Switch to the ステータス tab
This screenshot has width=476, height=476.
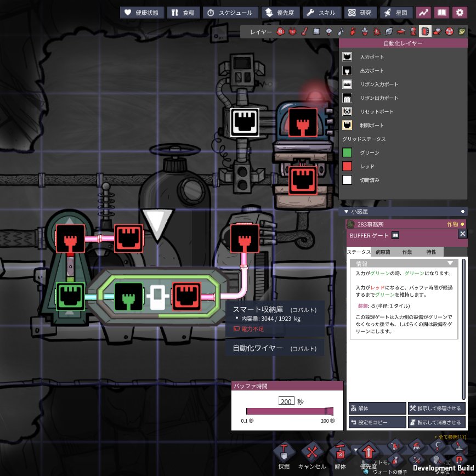pyautogui.click(x=359, y=252)
